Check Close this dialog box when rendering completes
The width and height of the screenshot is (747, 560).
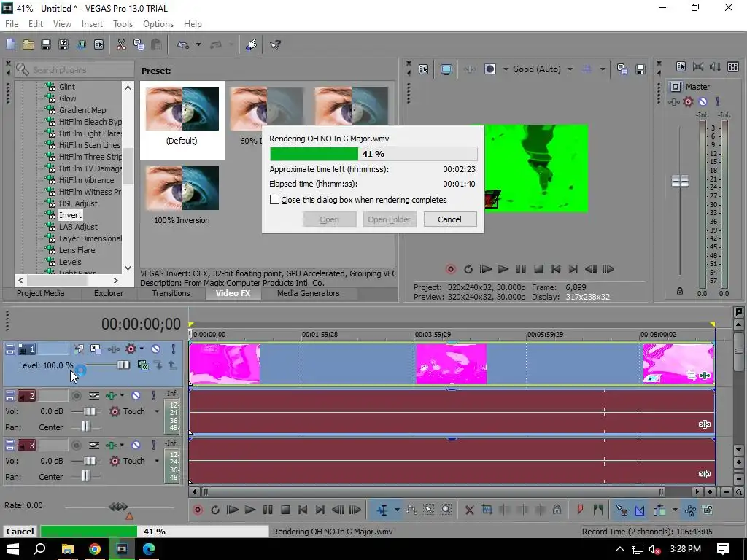click(274, 200)
